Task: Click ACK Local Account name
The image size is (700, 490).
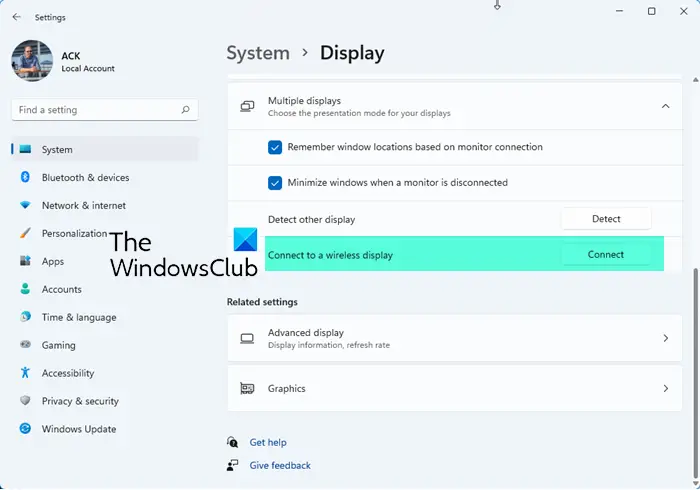Action: coord(88,62)
